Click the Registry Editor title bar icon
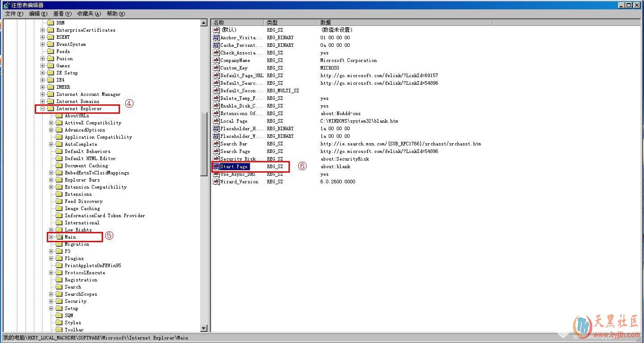The height and width of the screenshot is (343, 644). click(6, 5)
